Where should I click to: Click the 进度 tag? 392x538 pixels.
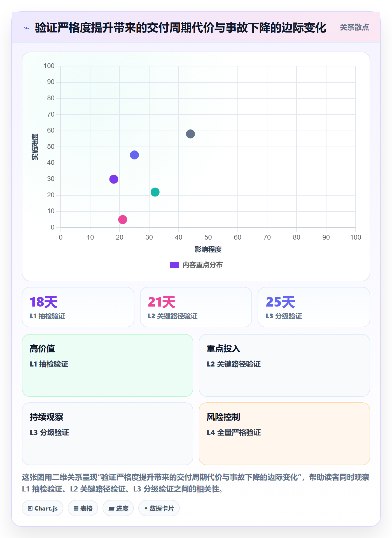[x=118, y=508]
